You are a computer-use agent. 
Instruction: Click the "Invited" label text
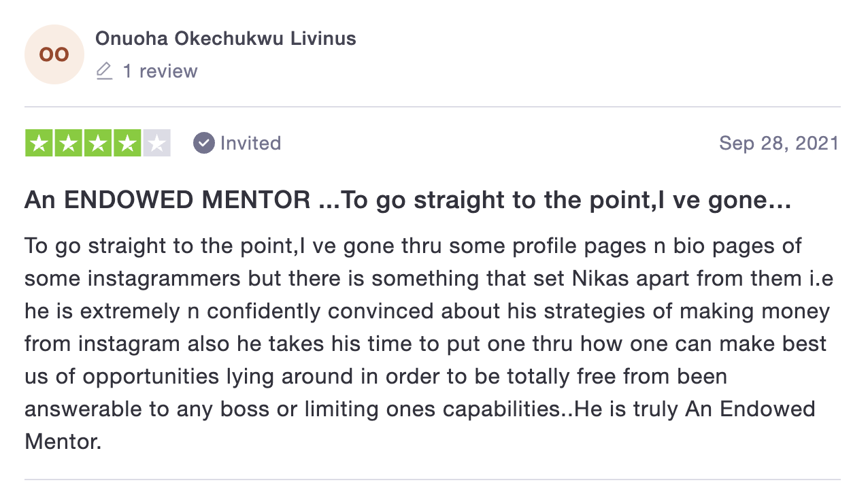[x=250, y=143]
